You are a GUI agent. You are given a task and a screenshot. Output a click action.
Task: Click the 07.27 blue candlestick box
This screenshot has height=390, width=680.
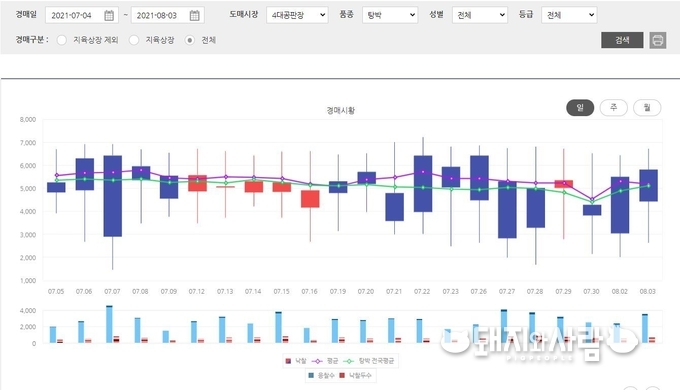[507, 210]
